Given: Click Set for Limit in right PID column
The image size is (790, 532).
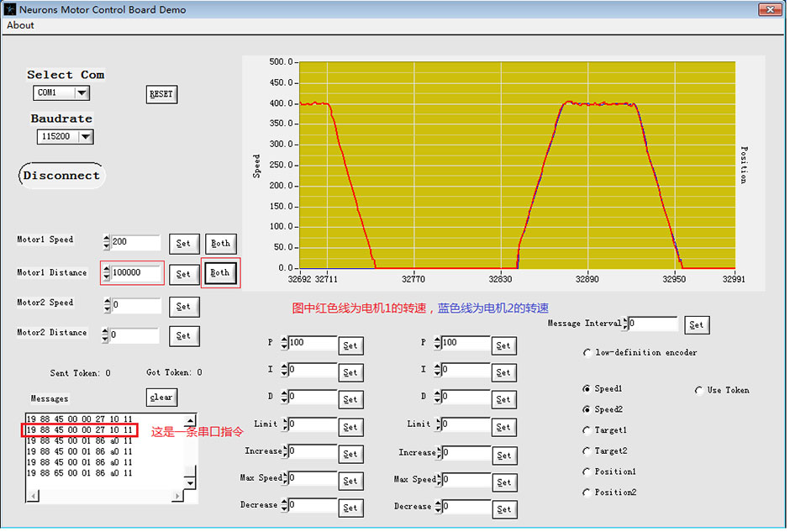Looking at the screenshot, I should [503, 427].
